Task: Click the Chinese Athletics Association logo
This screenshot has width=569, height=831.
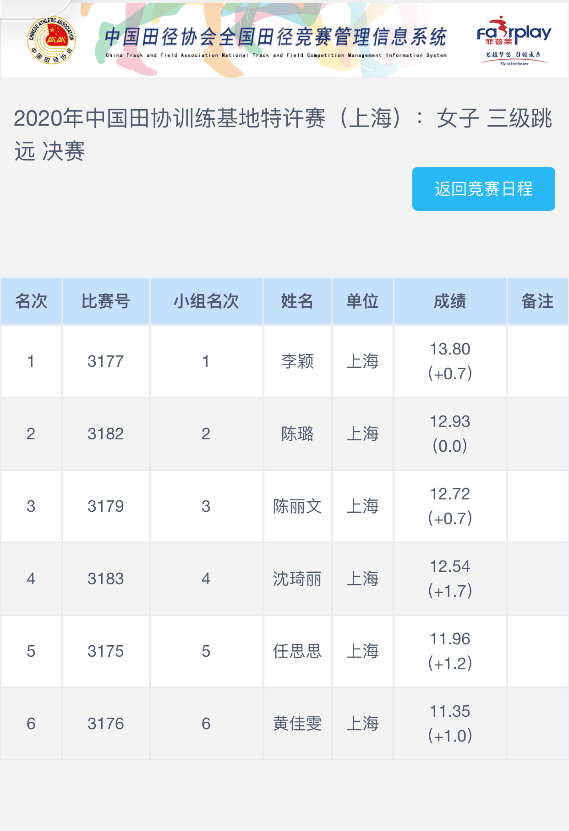Action: coord(51,40)
